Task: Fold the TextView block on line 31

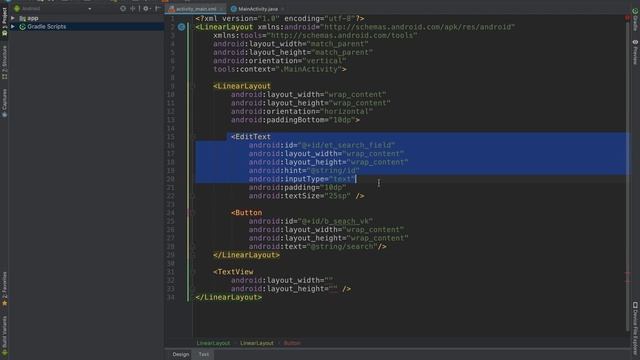Action: (193, 272)
